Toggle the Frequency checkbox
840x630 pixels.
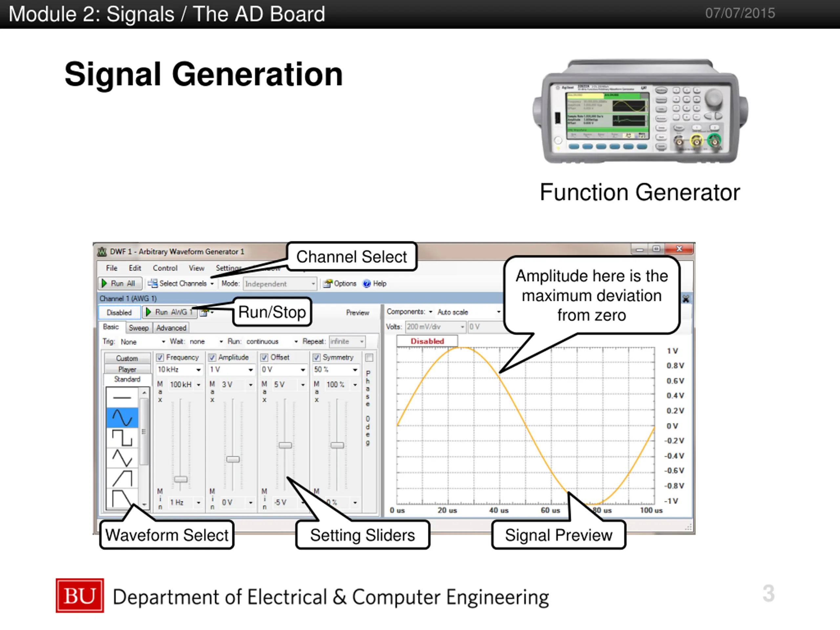point(160,357)
